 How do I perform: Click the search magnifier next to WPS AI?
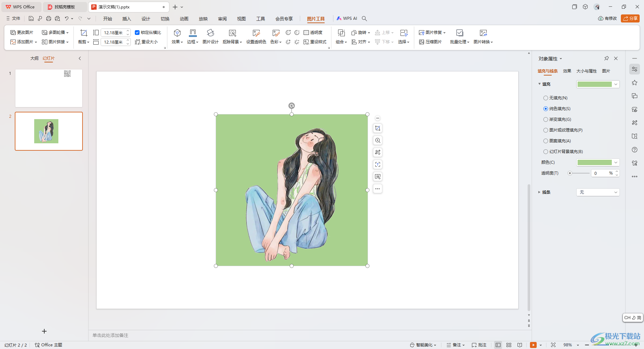(364, 18)
